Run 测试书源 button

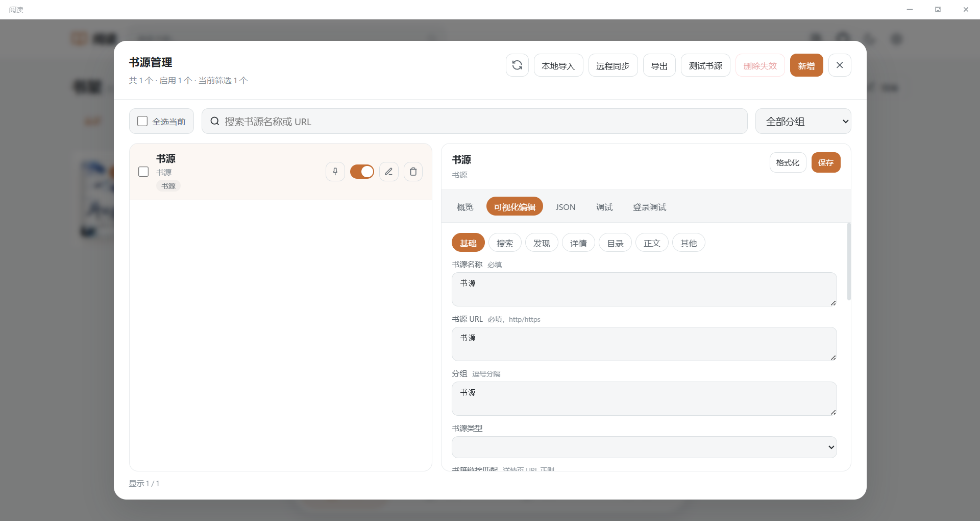pyautogui.click(x=705, y=65)
